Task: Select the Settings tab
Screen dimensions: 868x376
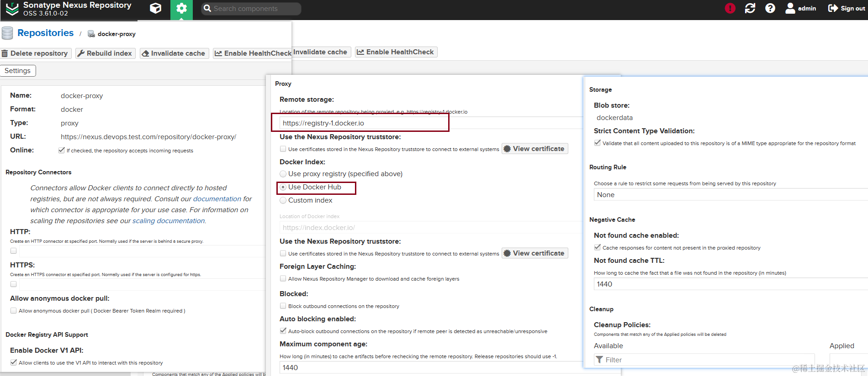Action: [18, 71]
